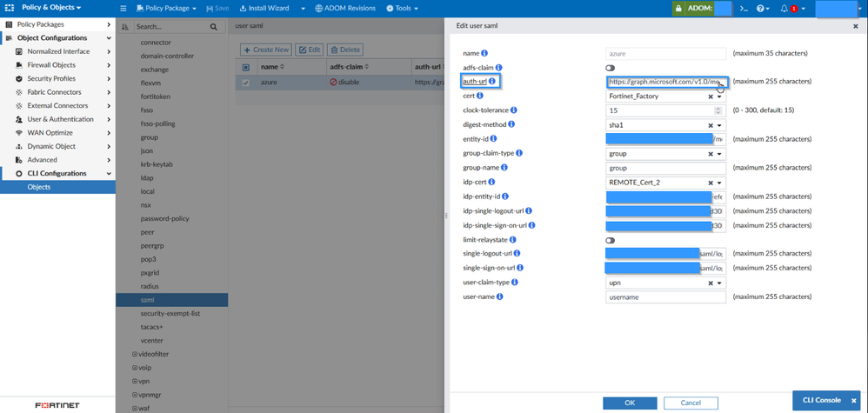
Task: Click the Delete button in toolbar
Action: pyautogui.click(x=345, y=50)
